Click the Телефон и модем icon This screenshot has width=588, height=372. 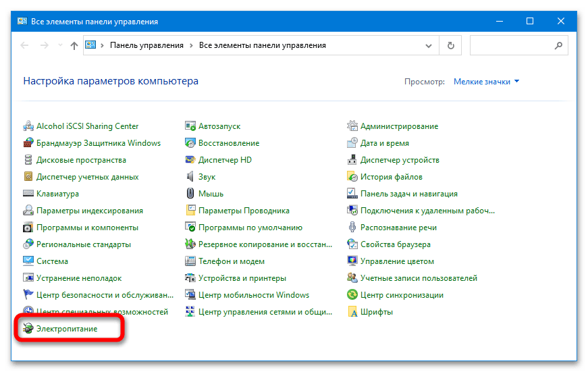pyautogui.click(x=190, y=261)
